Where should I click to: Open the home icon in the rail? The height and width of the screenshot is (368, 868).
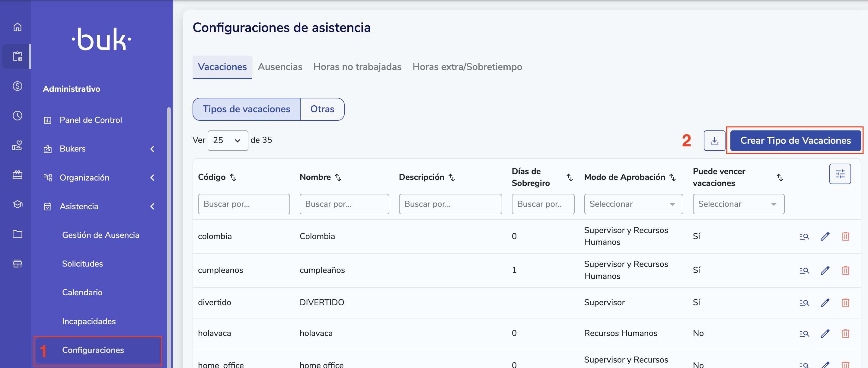(18, 27)
